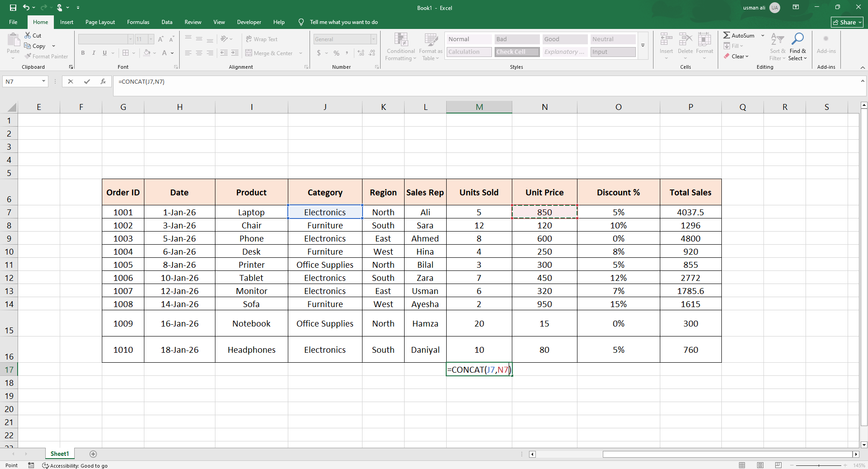Toggle Align Right

(x=210, y=53)
